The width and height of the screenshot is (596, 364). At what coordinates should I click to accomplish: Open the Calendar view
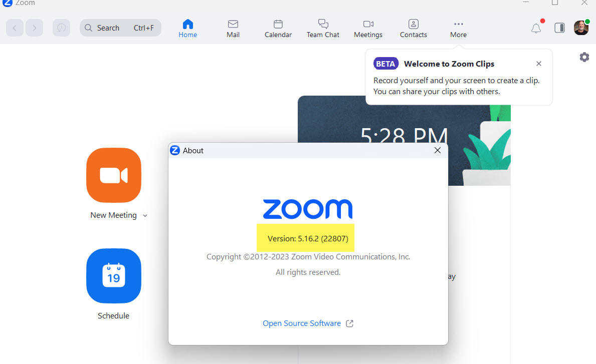point(278,28)
